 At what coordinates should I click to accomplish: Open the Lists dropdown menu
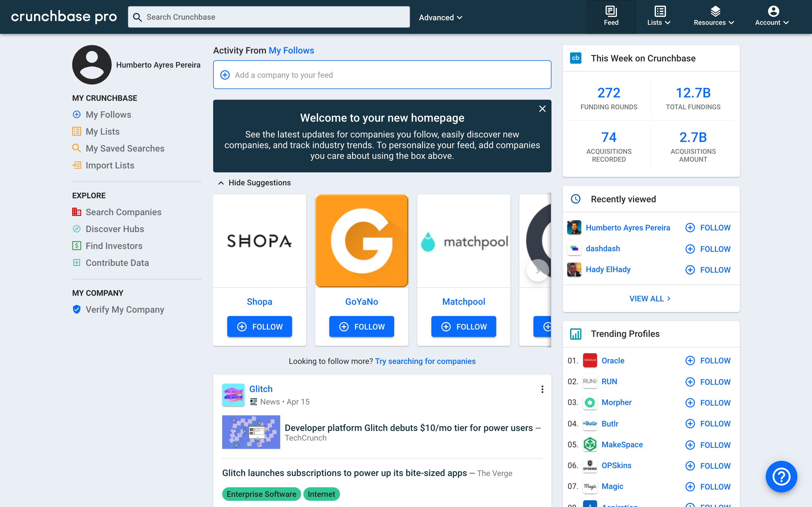click(x=658, y=16)
